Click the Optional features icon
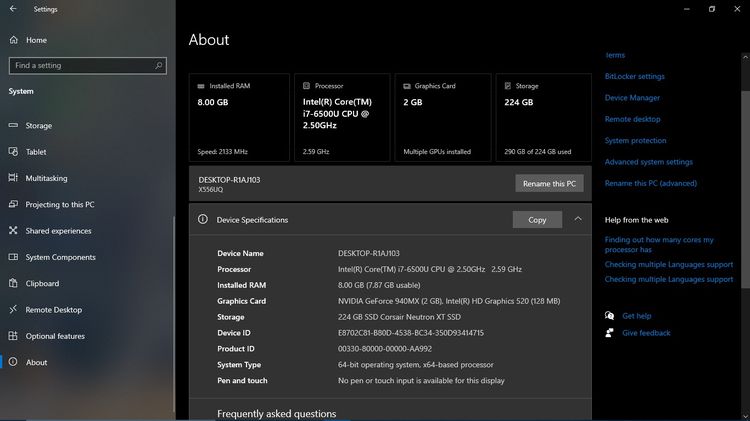This screenshot has height=421, width=750. pyautogui.click(x=13, y=335)
